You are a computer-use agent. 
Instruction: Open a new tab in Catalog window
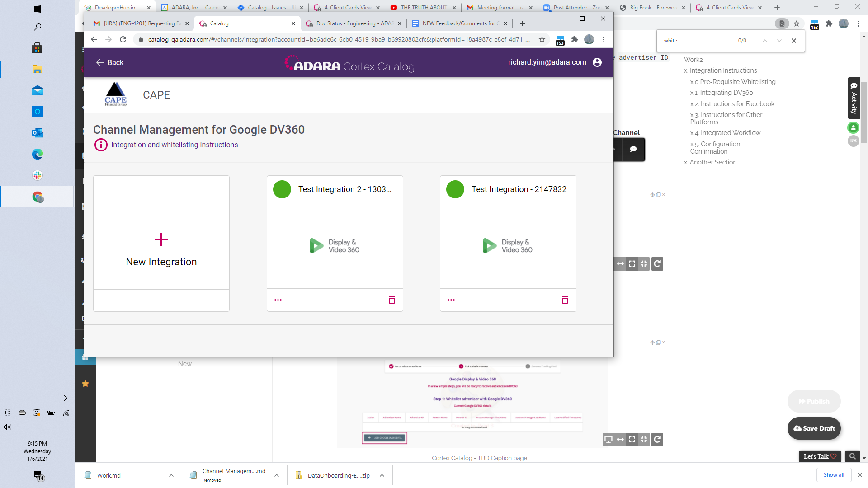click(x=523, y=23)
